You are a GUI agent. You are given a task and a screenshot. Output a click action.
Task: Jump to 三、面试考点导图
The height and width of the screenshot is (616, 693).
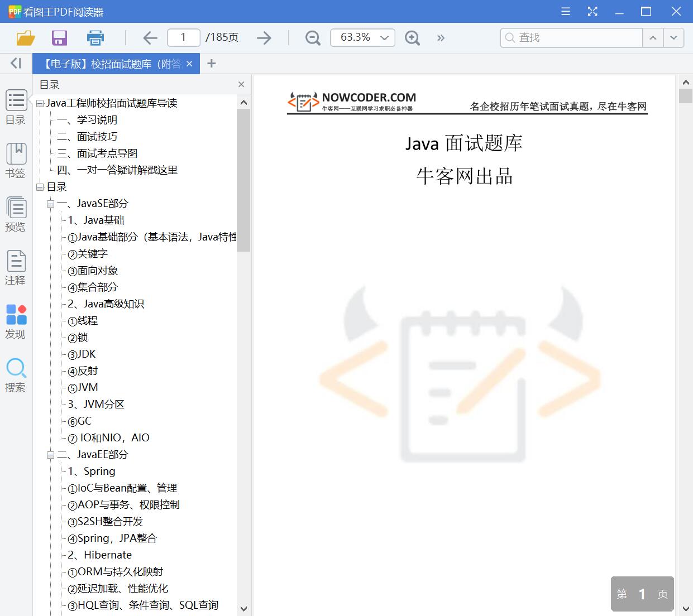coord(97,153)
